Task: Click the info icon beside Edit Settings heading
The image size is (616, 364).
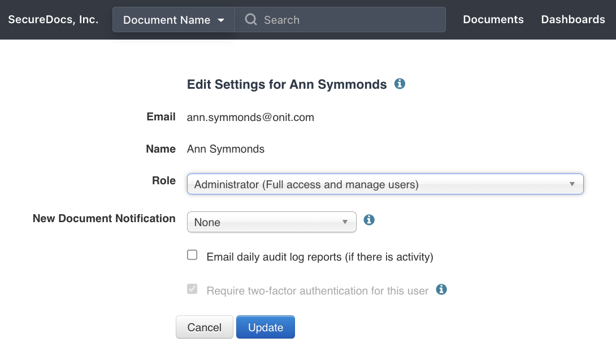Action: tap(400, 84)
